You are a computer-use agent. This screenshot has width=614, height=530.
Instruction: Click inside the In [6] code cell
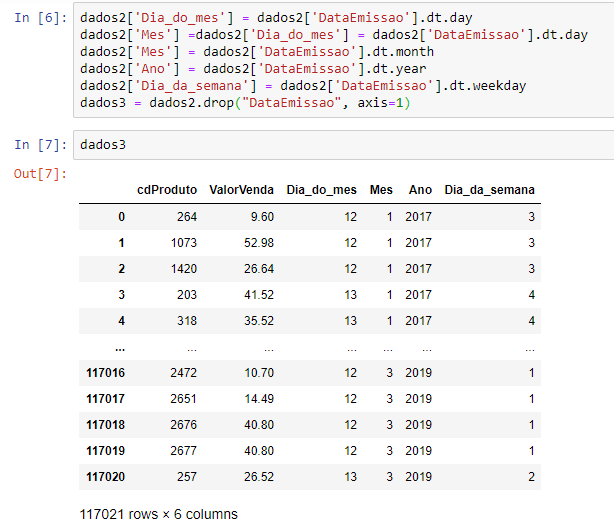click(340, 62)
